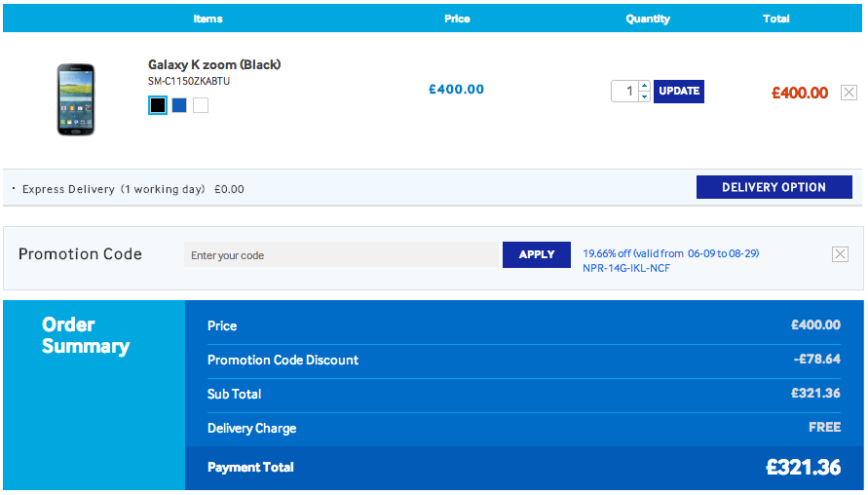This screenshot has height=495, width=868.
Task: Open the Galaxy K zoom phone thumbnail
Action: pos(76,99)
